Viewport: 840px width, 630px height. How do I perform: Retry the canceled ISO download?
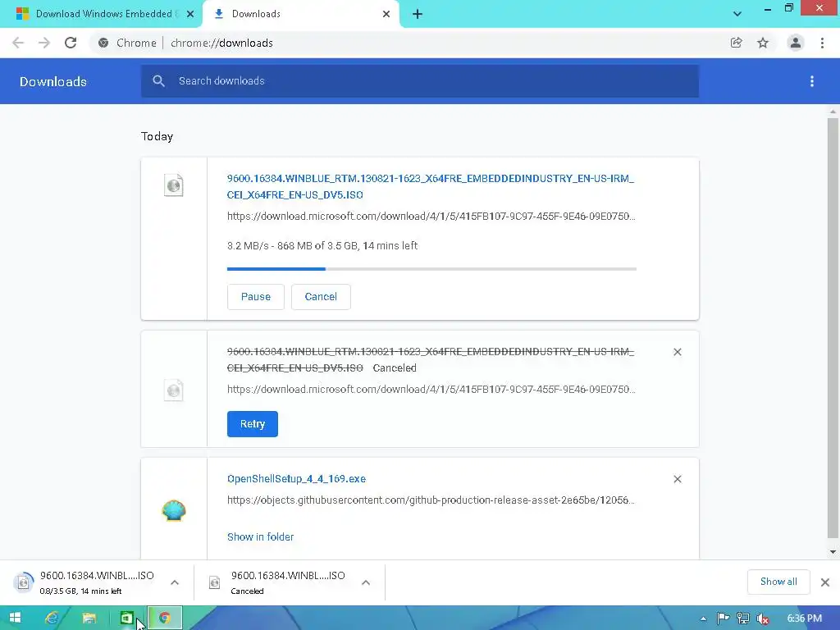pos(253,424)
